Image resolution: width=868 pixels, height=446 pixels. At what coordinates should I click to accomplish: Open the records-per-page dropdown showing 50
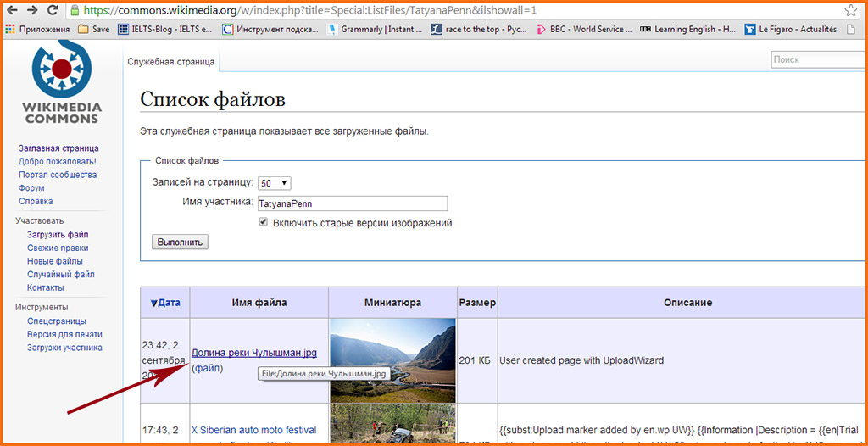coord(274,183)
